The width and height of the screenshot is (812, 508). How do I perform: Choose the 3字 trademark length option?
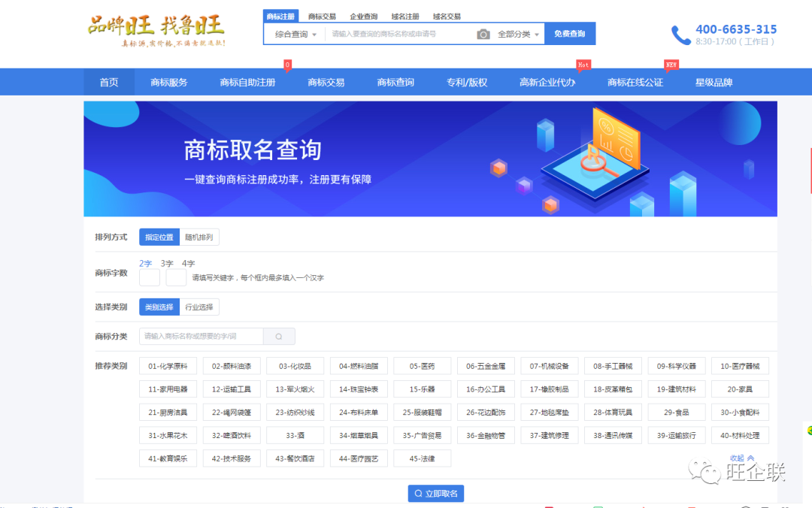tap(167, 264)
